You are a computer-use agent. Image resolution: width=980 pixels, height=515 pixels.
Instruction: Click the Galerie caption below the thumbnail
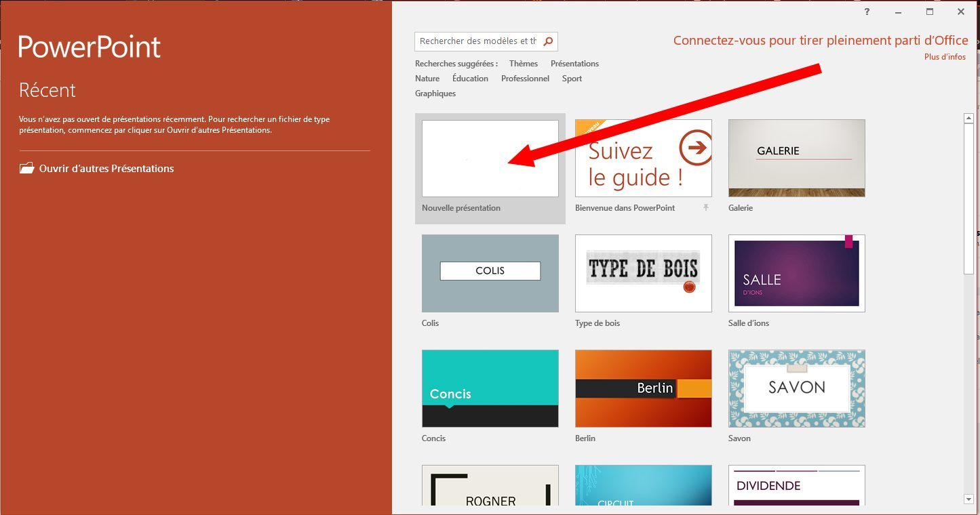coord(741,208)
